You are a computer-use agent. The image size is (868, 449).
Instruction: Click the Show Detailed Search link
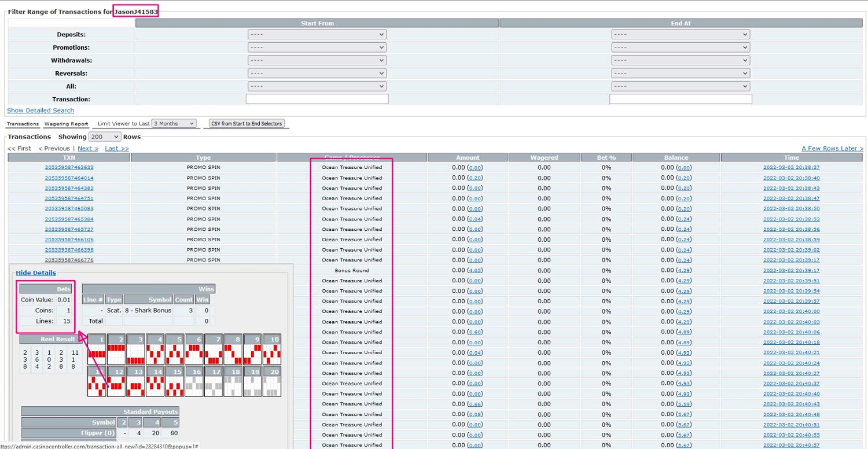click(41, 111)
